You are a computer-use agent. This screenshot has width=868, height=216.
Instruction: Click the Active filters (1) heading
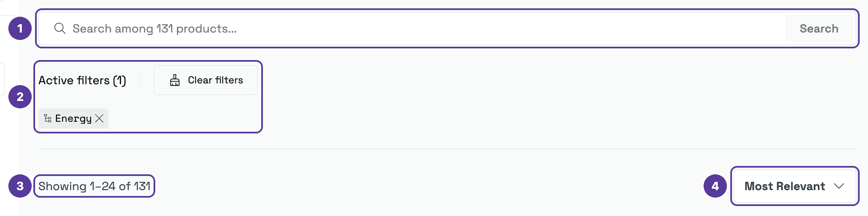click(x=82, y=80)
